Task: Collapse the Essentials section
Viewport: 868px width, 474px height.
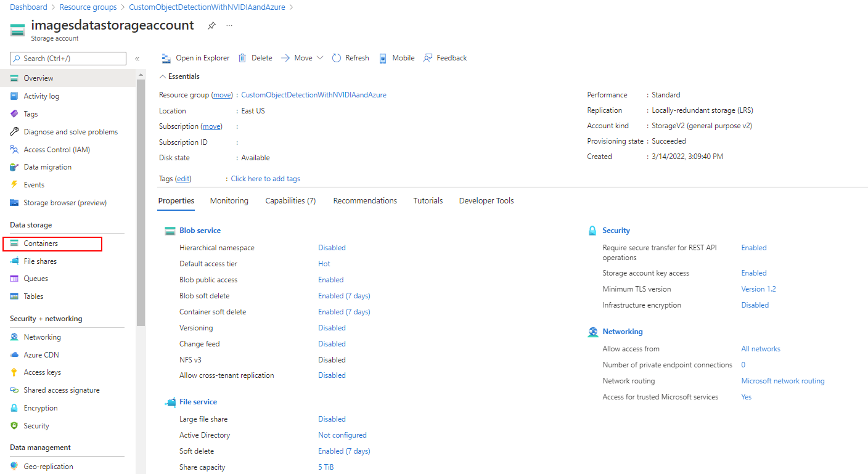Action: point(163,76)
